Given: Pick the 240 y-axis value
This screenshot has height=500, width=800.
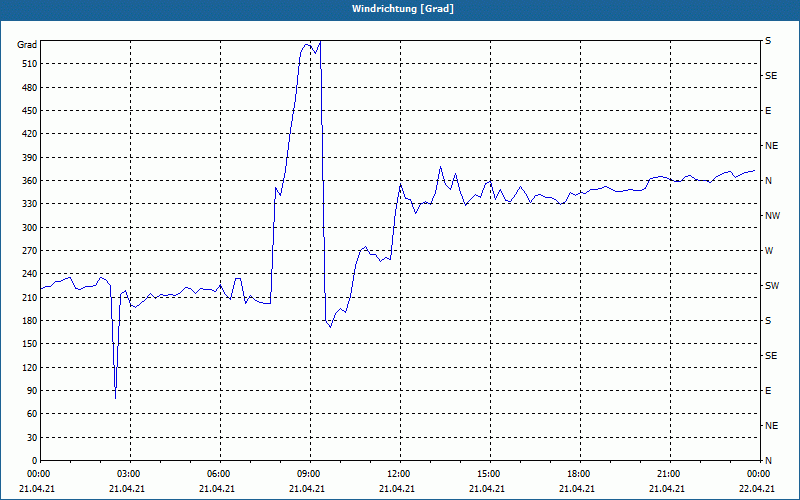Looking at the screenshot, I should coord(29,274).
